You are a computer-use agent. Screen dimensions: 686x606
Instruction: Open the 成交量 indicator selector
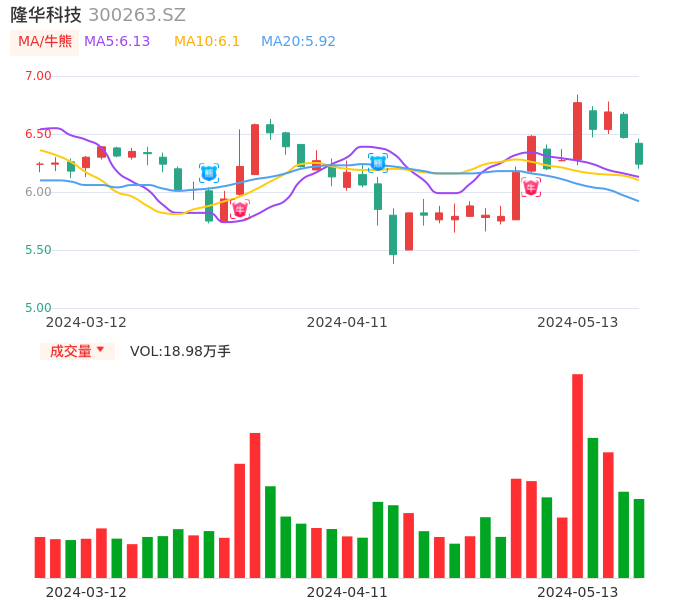(77, 351)
